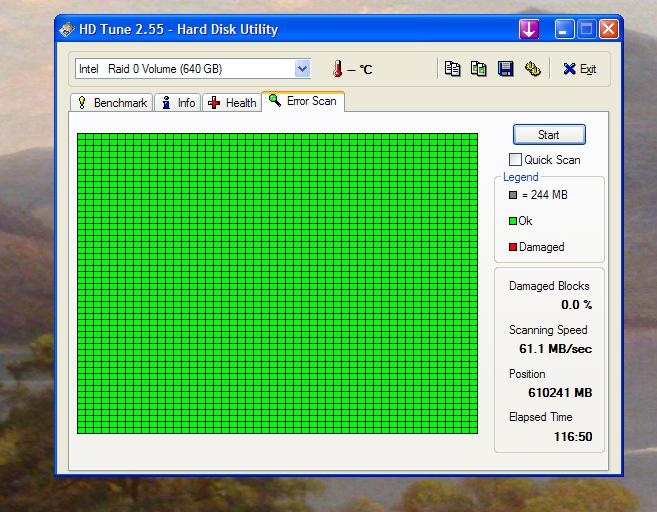Click the green Ok legend swatch
Image resolution: width=657 pixels, height=512 pixels.
point(513,221)
